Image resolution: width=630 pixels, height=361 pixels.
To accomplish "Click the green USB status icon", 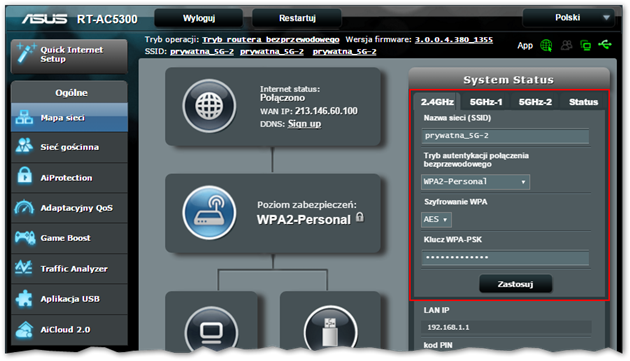I will click(605, 44).
